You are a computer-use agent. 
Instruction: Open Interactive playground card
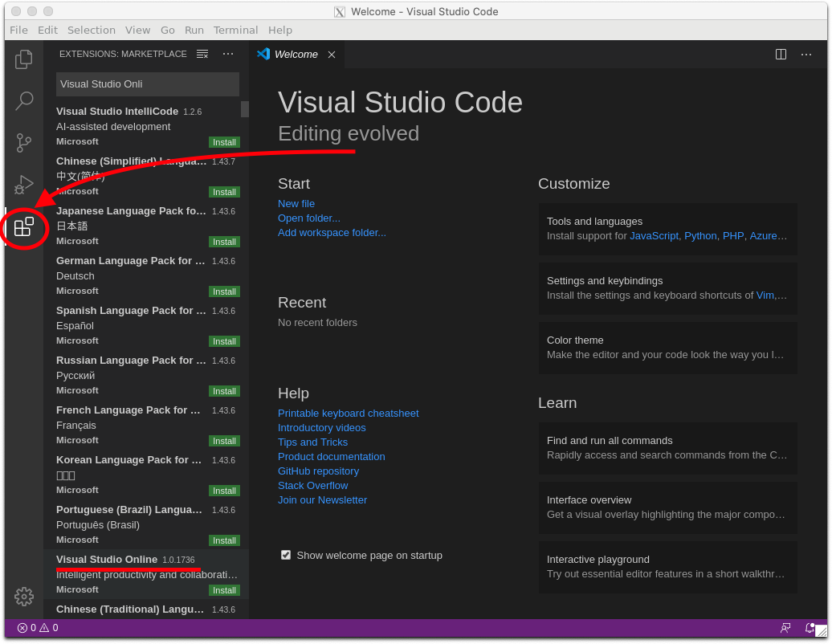pyautogui.click(x=667, y=567)
